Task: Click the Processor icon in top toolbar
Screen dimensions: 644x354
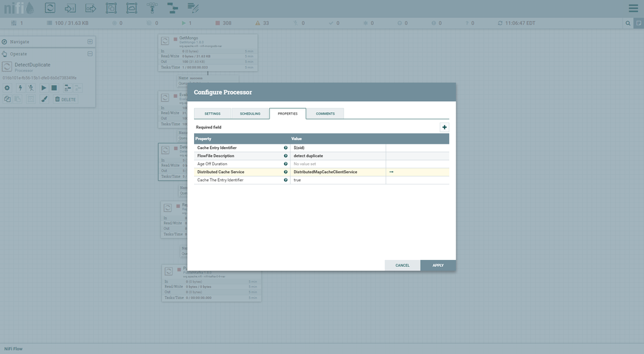Action: [50, 8]
